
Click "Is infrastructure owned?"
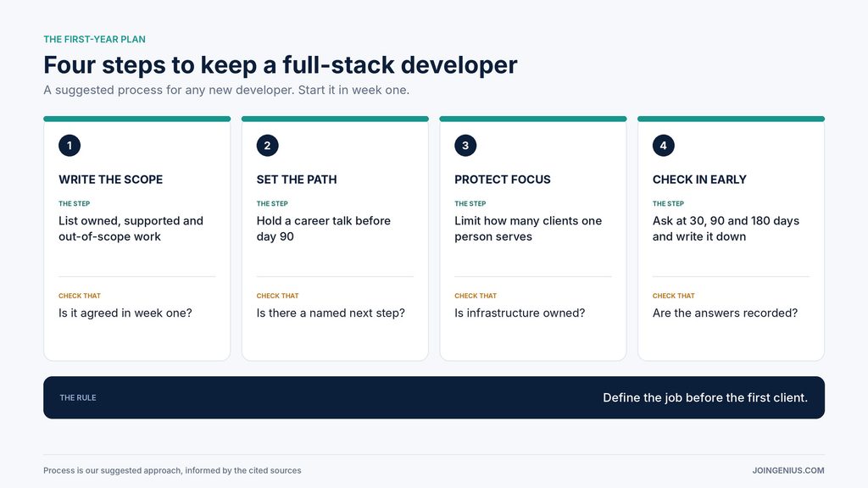pos(520,313)
